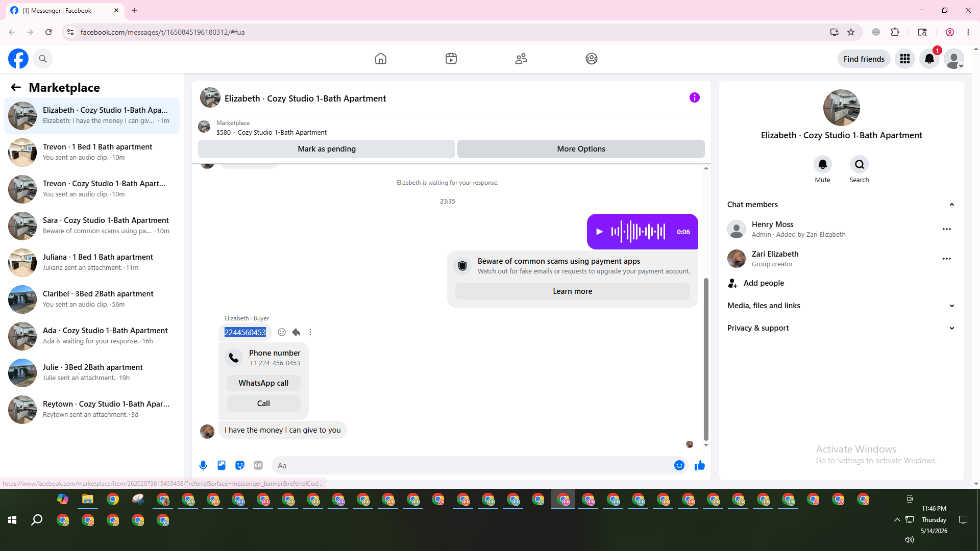Open the Reels video icon
The height and width of the screenshot is (551, 980).
point(451,59)
